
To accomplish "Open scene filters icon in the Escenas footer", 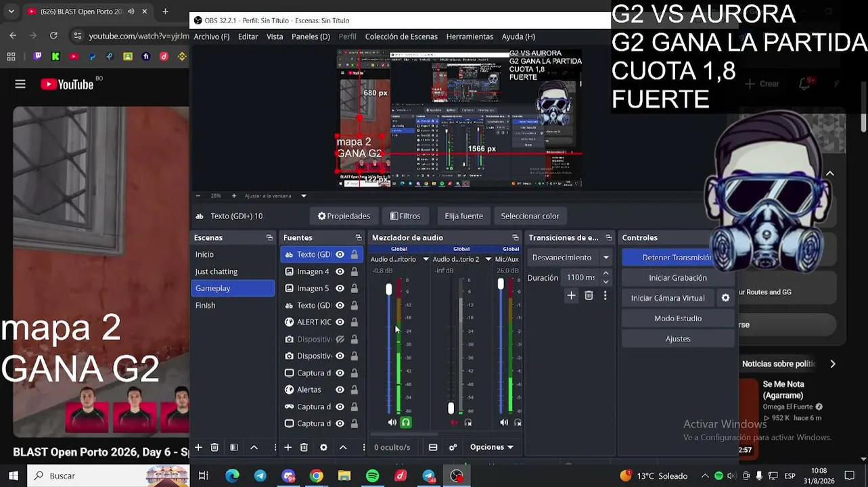I will pos(233,447).
